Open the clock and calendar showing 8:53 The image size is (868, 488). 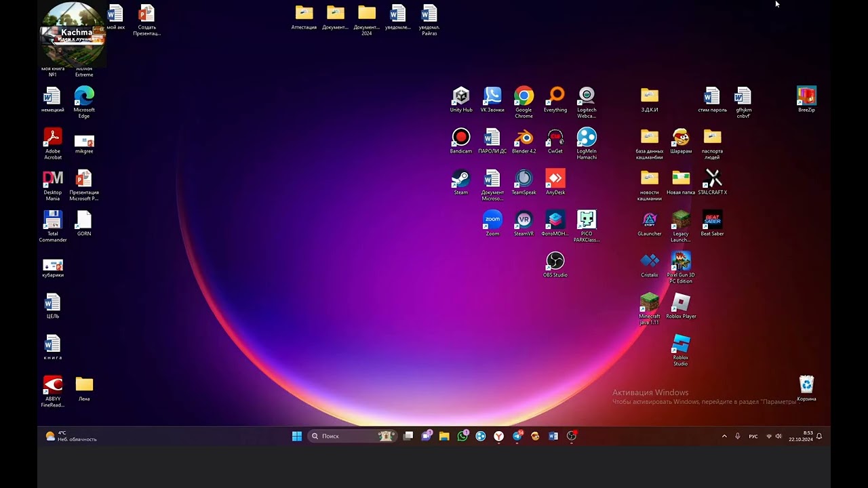(x=801, y=436)
